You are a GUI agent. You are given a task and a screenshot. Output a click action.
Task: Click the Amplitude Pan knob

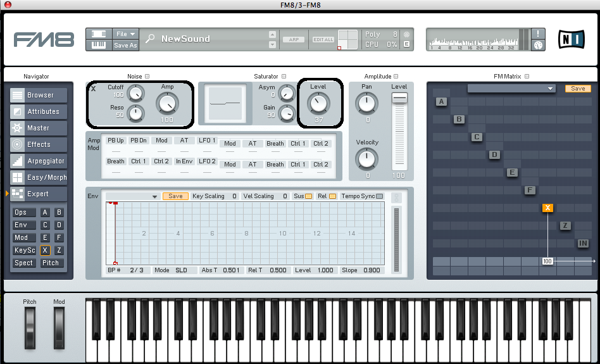pos(366,103)
